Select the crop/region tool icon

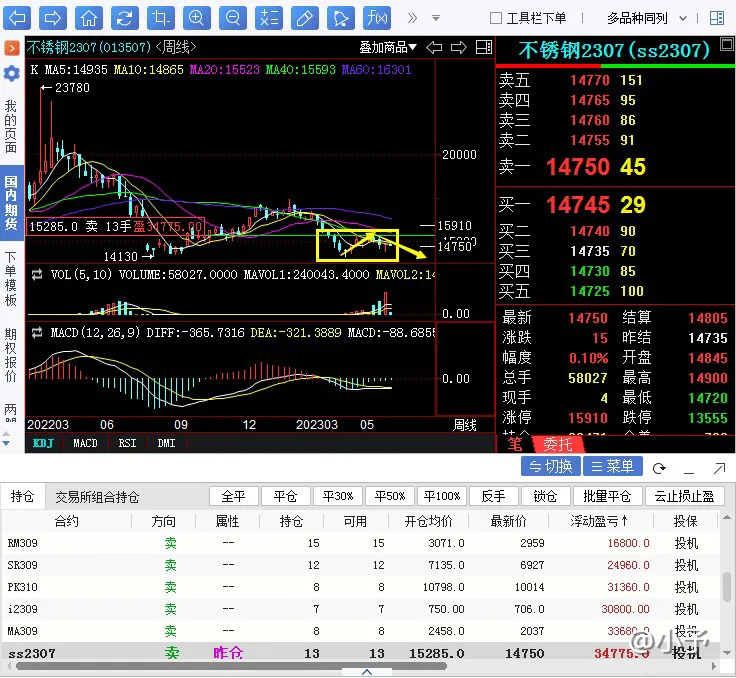click(x=161, y=18)
